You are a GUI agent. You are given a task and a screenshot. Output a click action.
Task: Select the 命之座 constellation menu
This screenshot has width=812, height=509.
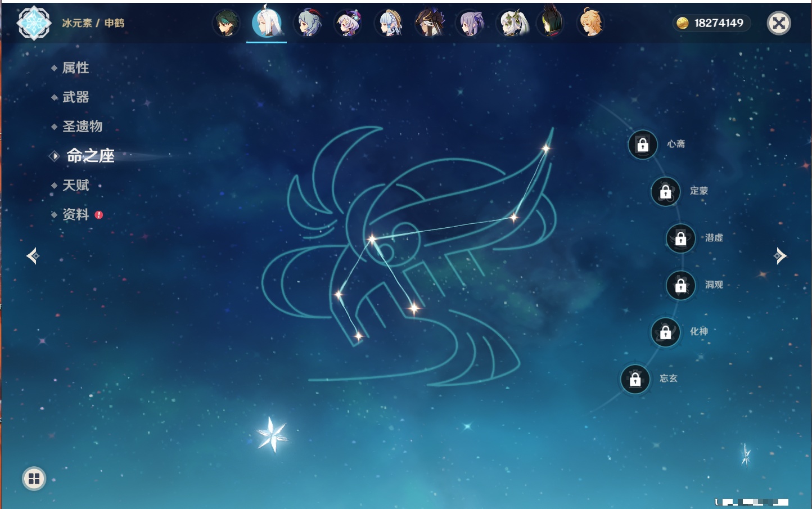coord(90,156)
